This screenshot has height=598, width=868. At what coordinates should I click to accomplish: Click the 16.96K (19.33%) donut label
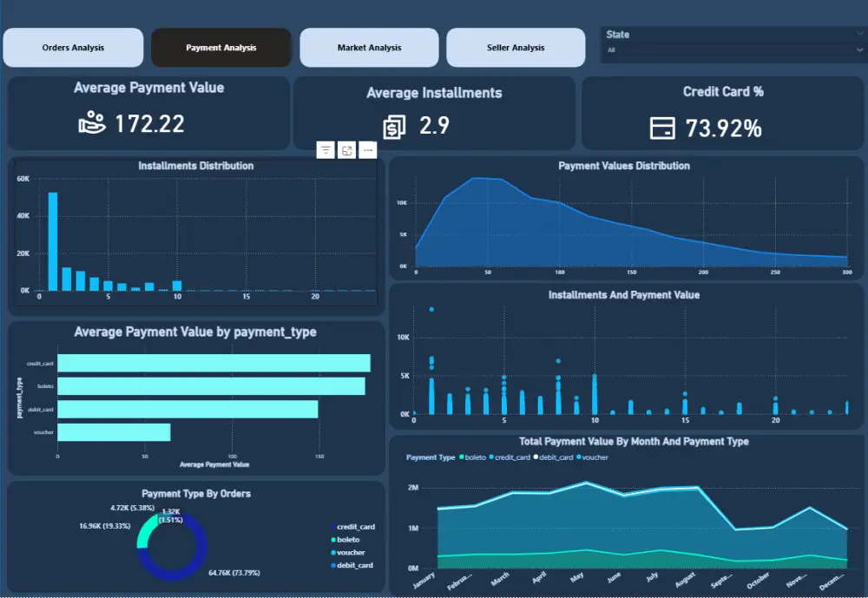[105, 526]
